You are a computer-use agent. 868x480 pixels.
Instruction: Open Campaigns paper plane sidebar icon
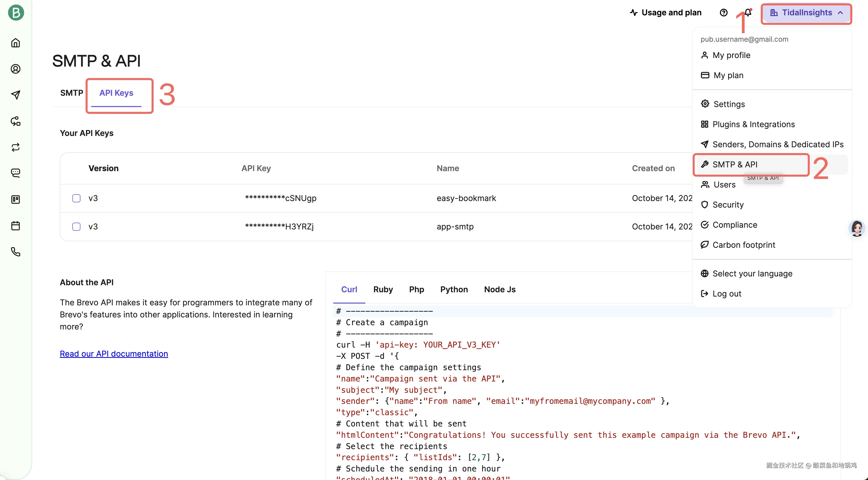point(16,95)
